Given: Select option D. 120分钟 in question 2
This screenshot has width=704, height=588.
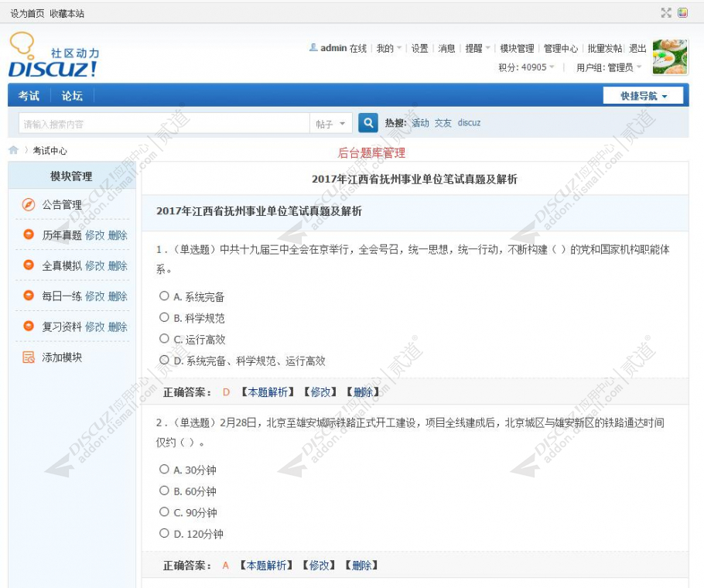Looking at the screenshot, I should tap(164, 533).
